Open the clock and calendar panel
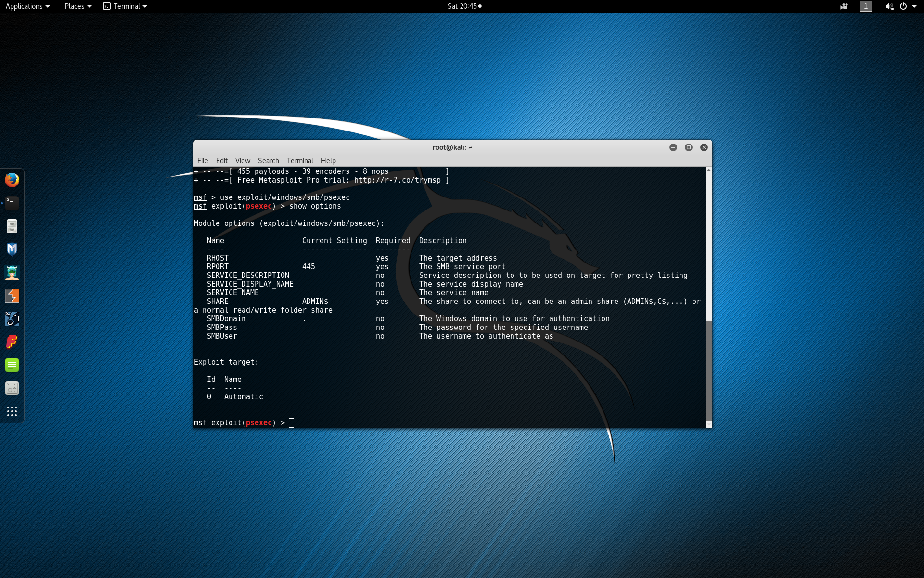Viewport: 924px width, 578px height. (x=464, y=6)
